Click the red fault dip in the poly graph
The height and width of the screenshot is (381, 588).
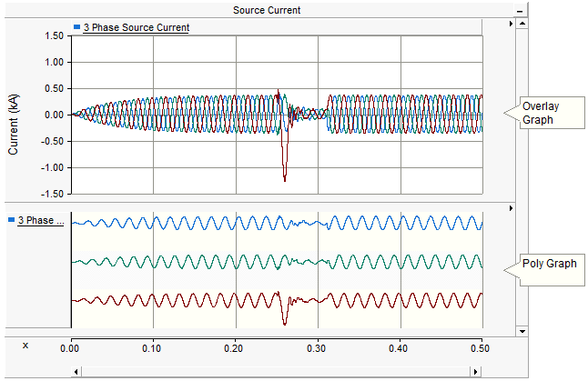285,316
